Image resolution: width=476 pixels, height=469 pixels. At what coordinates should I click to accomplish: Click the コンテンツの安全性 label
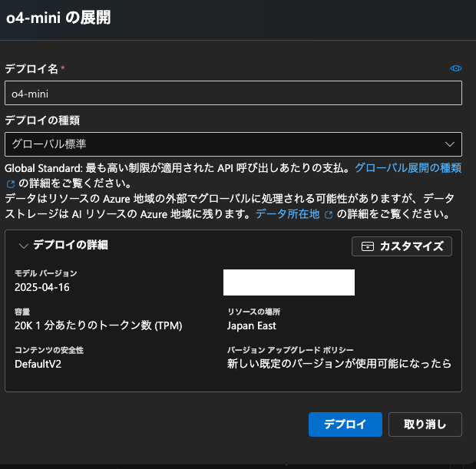point(49,350)
